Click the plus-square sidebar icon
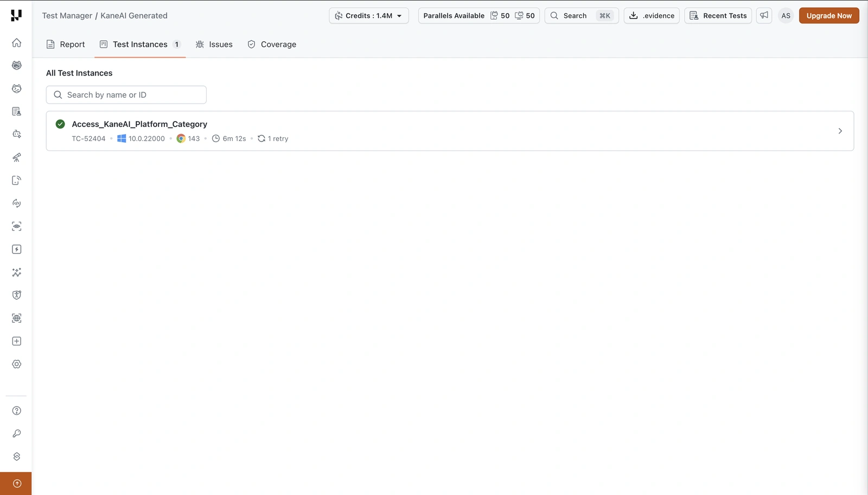868x495 pixels. point(17,341)
